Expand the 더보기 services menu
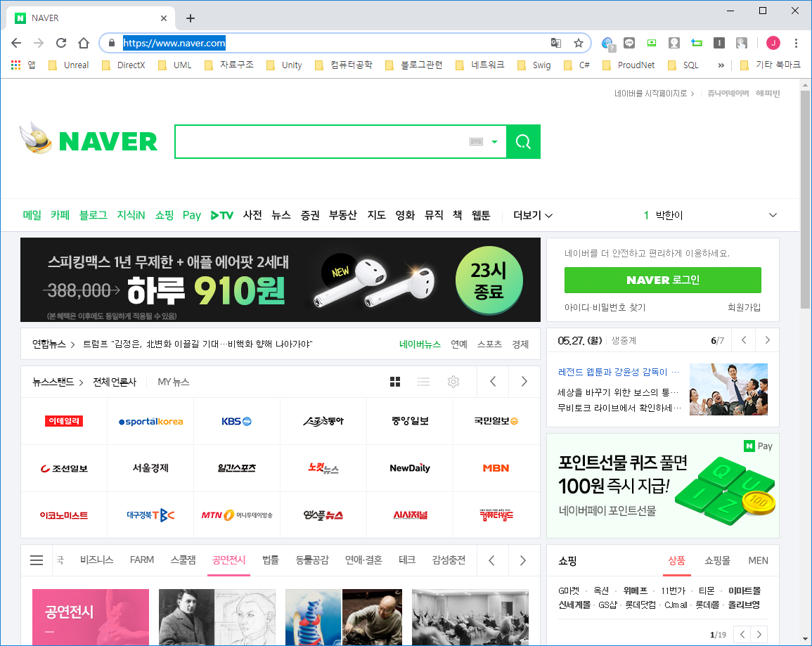This screenshot has width=812, height=646. [532, 215]
